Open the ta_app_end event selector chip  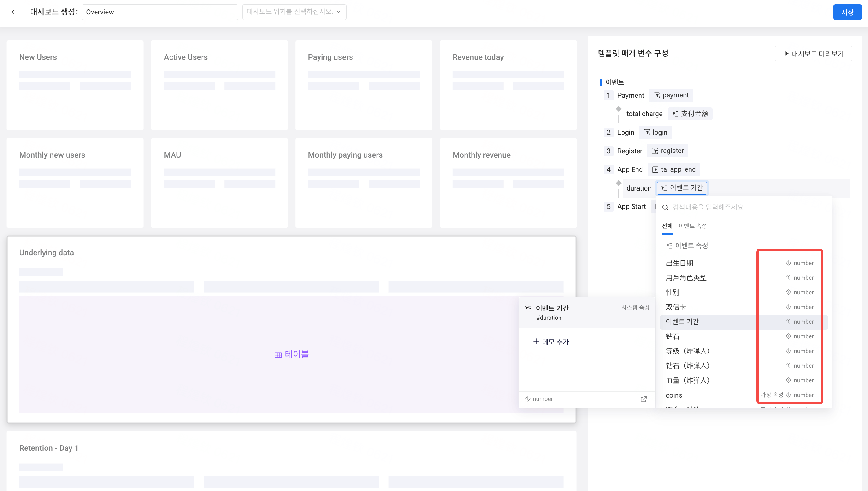click(674, 169)
